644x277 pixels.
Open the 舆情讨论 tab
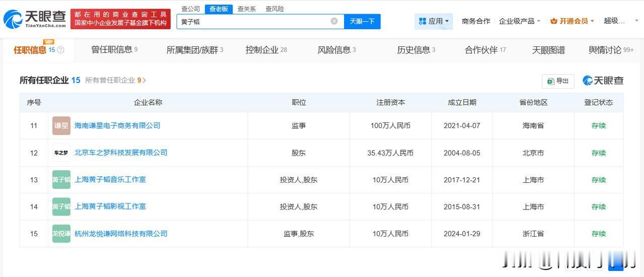611,50
